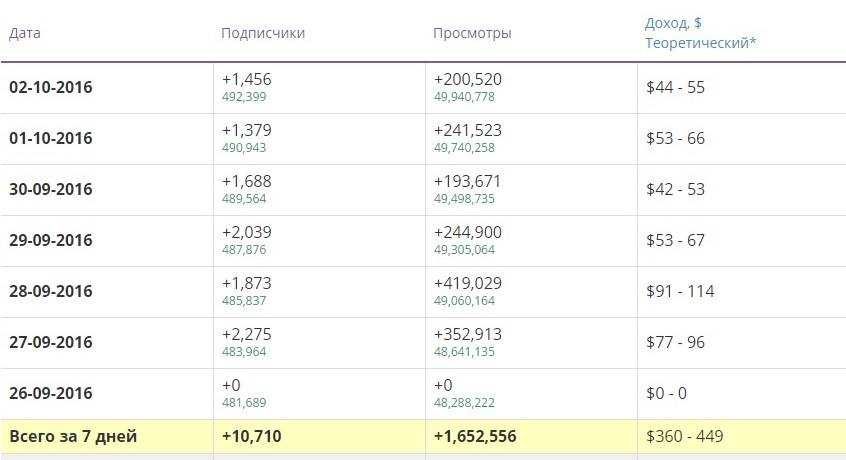Click the 28-09-2016 date cell
Image resolution: width=846 pixels, height=460 pixels.
point(51,291)
